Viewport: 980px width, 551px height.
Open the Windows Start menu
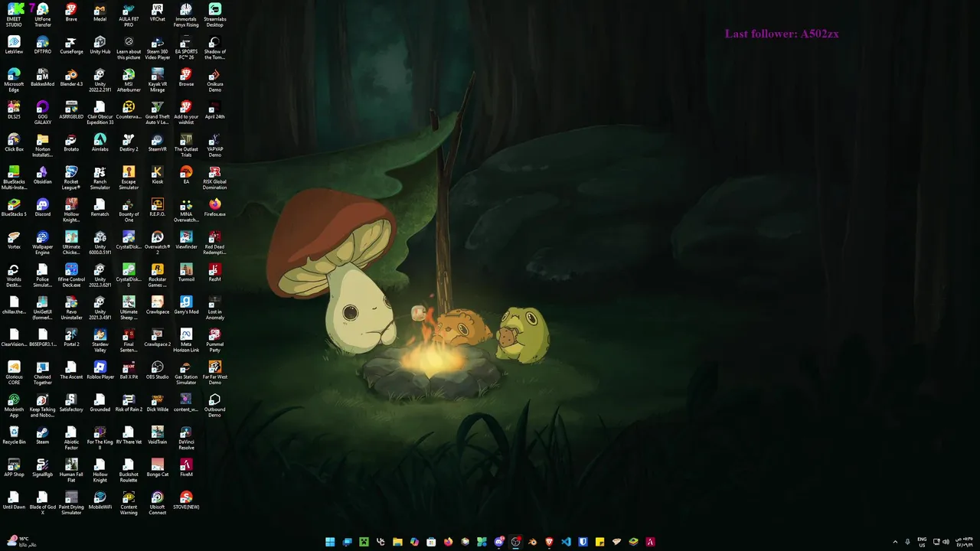click(330, 542)
